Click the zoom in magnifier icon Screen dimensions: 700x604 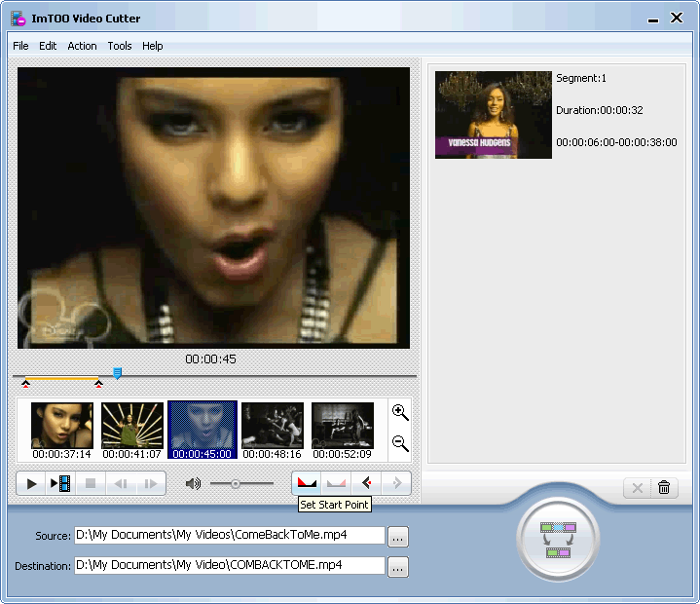pos(399,412)
